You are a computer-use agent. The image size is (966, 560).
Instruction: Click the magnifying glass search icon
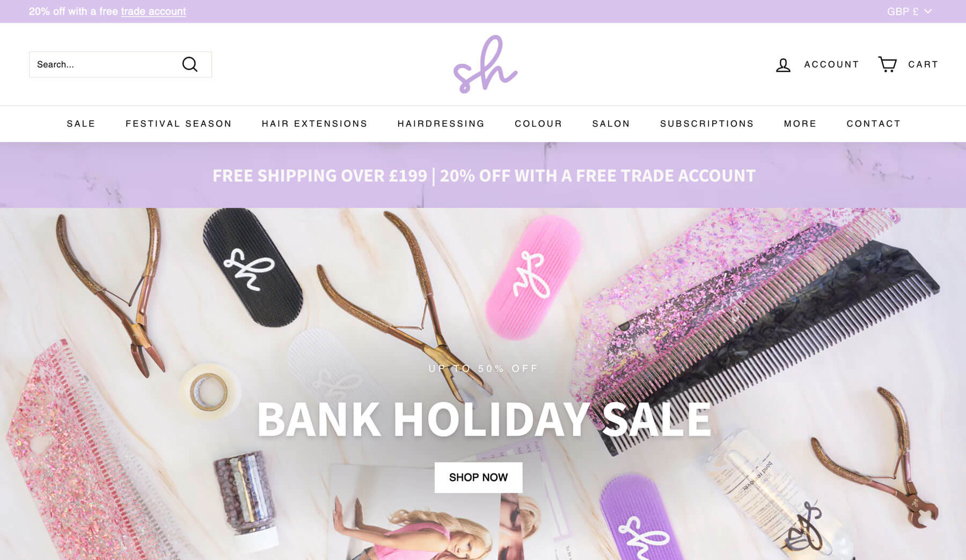190,64
